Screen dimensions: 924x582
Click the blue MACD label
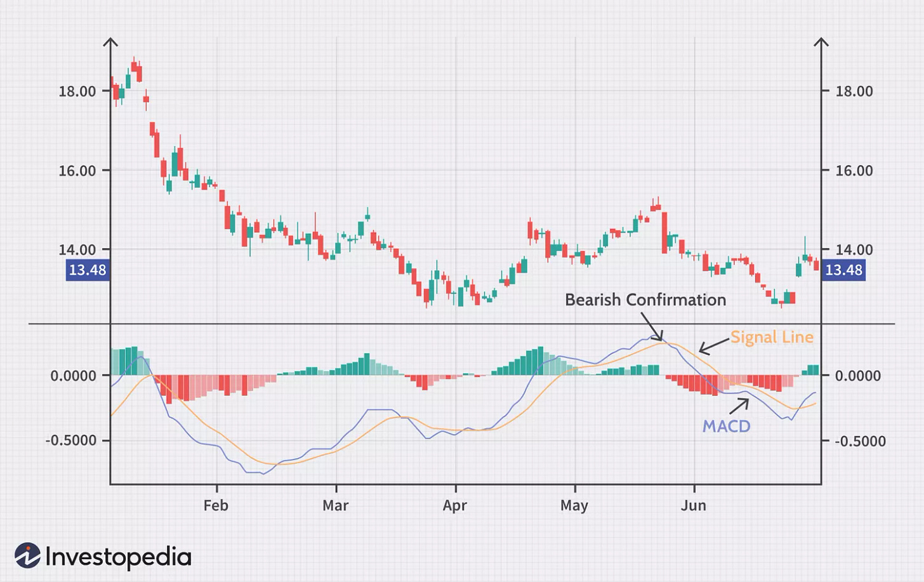tap(726, 426)
